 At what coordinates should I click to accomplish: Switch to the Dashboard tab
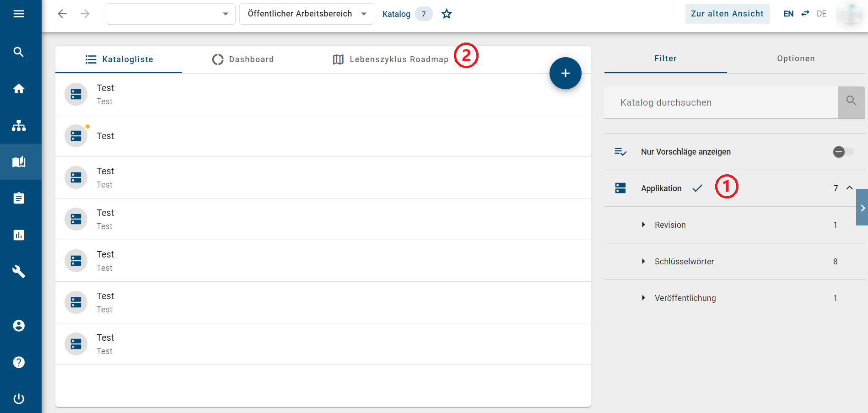pos(243,59)
